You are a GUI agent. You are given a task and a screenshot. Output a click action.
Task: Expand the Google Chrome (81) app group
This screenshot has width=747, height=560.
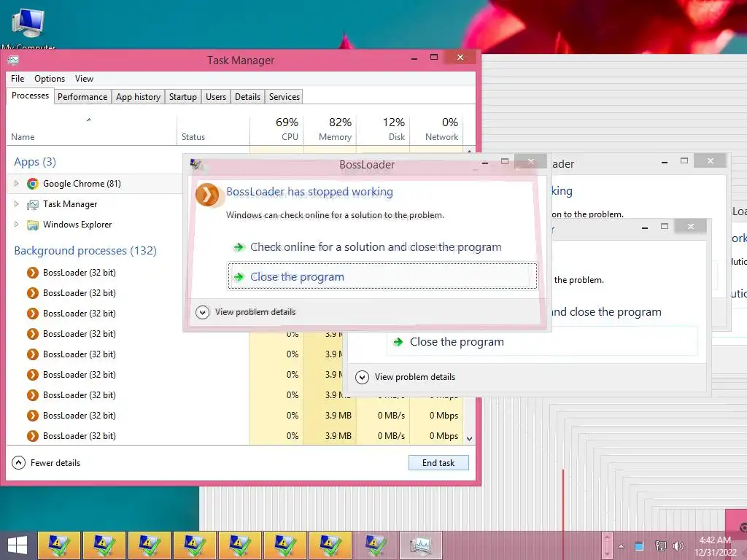(x=16, y=183)
